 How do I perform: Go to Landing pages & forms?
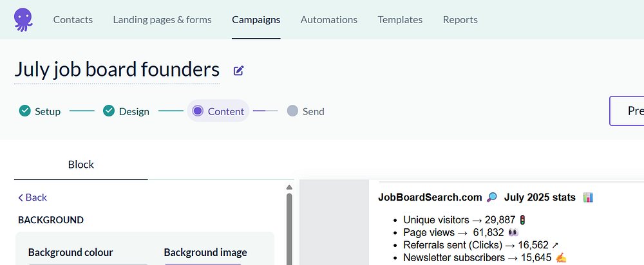coord(162,19)
